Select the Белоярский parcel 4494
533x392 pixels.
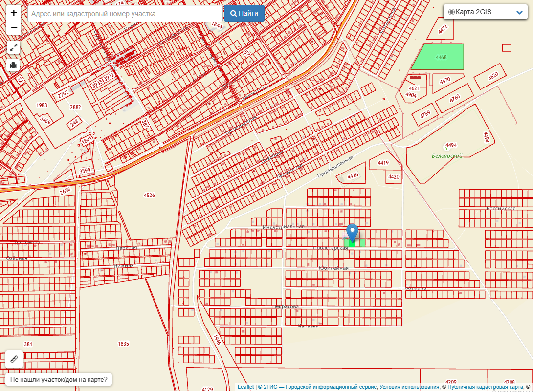(450, 146)
